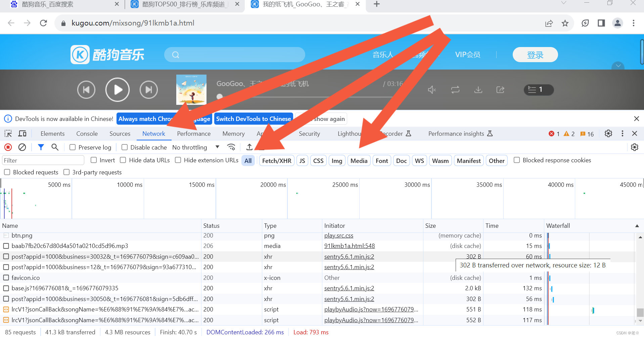Click the Filter text input
The width and height of the screenshot is (644, 338).
43,160
